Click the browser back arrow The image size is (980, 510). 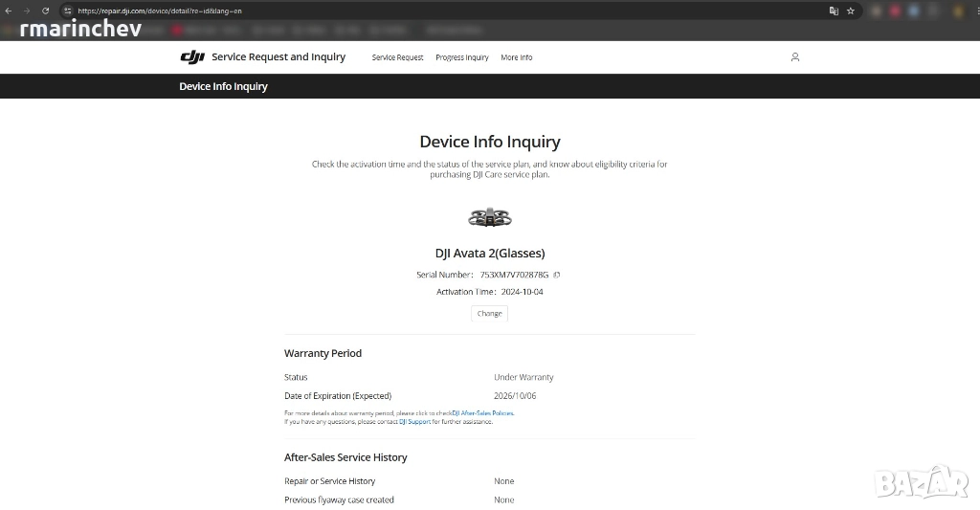coord(9,11)
